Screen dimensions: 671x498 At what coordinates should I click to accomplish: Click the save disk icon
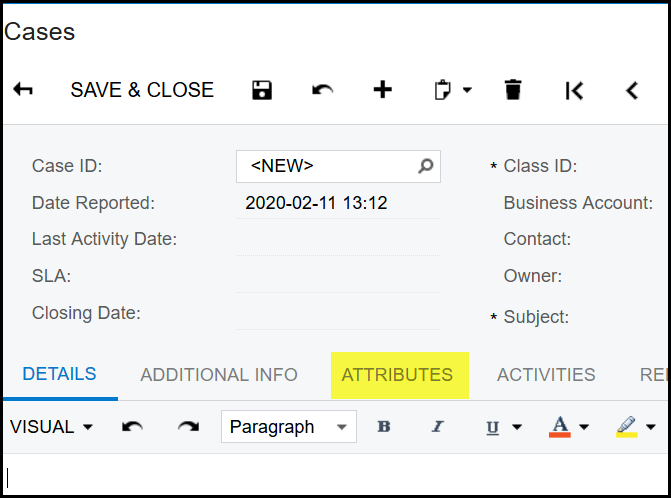[262, 90]
